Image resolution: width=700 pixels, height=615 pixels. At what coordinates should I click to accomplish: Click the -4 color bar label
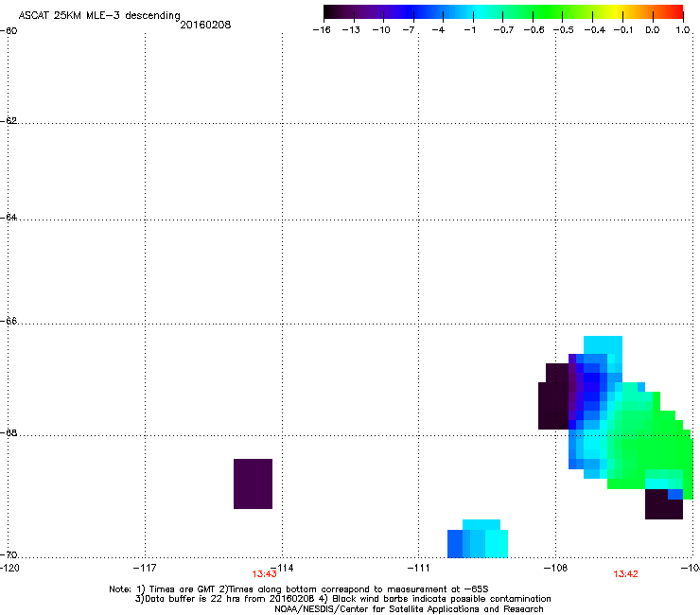438,30
